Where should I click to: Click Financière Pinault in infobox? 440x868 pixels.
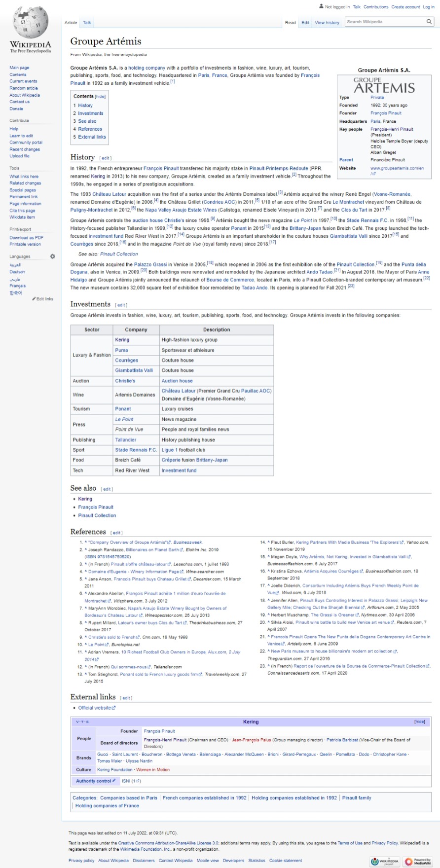click(x=388, y=160)
